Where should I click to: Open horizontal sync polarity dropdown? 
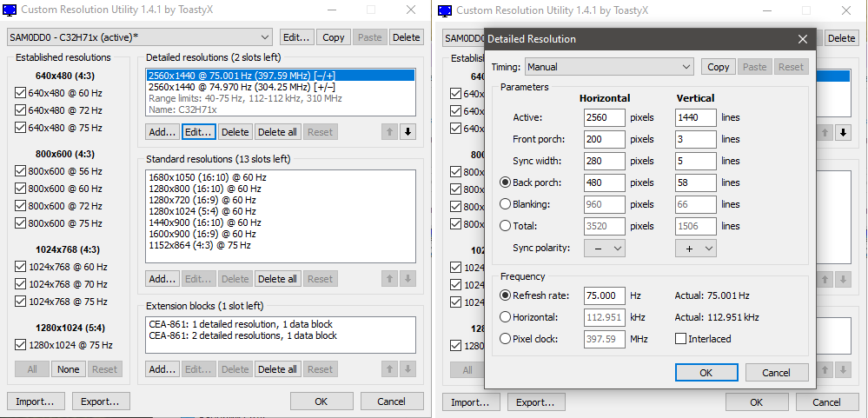click(605, 249)
